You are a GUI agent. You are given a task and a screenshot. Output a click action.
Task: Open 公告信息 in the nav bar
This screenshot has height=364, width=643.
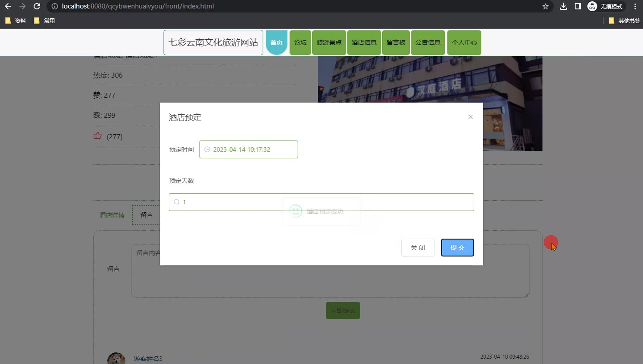(428, 42)
